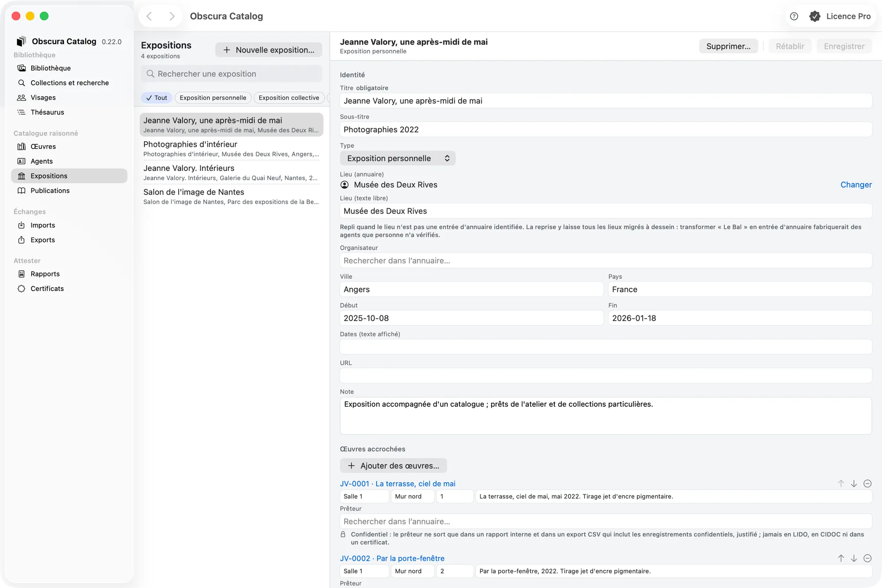
Task: Go back with the left chevron
Action: (x=149, y=16)
